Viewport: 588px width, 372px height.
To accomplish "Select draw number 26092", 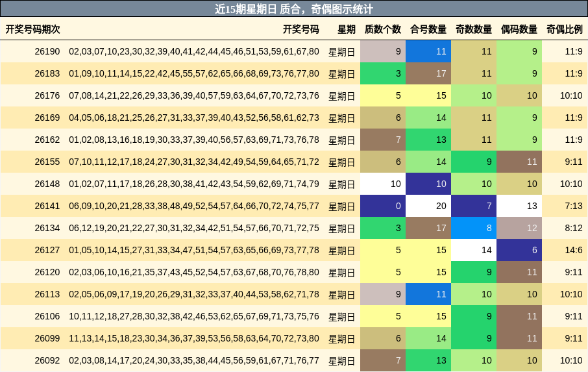I will (x=47, y=361).
